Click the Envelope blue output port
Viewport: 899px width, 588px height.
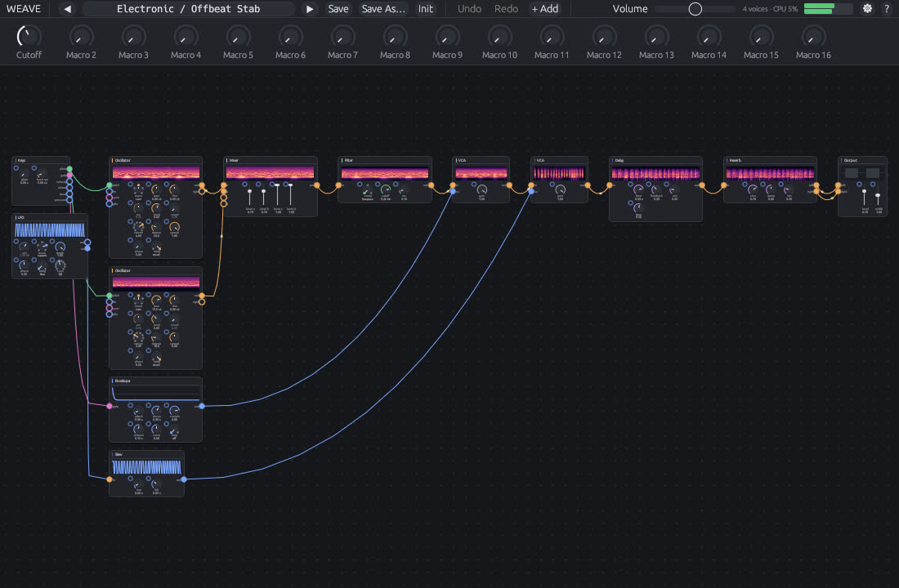click(202, 406)
